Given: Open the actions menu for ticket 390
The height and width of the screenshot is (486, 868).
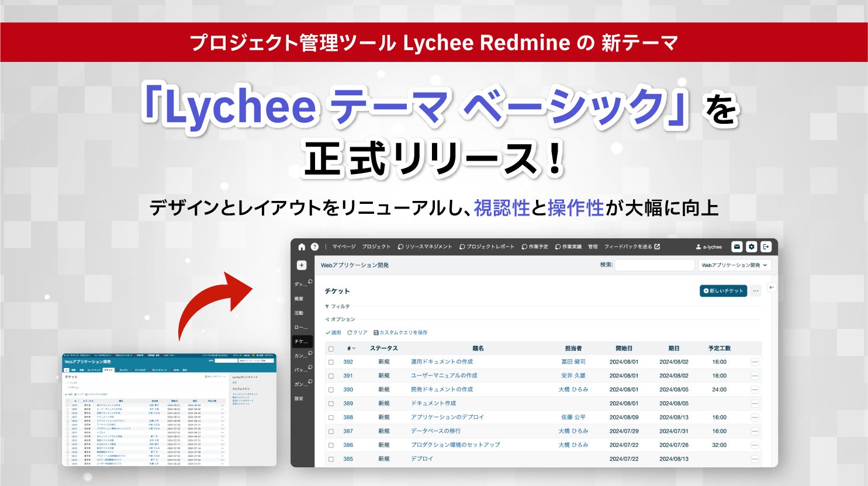Looking at the screenshot, I should 755,390.
